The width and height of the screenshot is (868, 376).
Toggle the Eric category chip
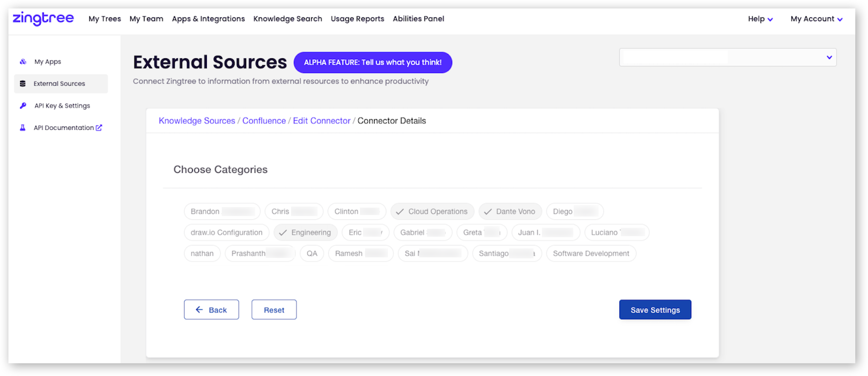366,232
